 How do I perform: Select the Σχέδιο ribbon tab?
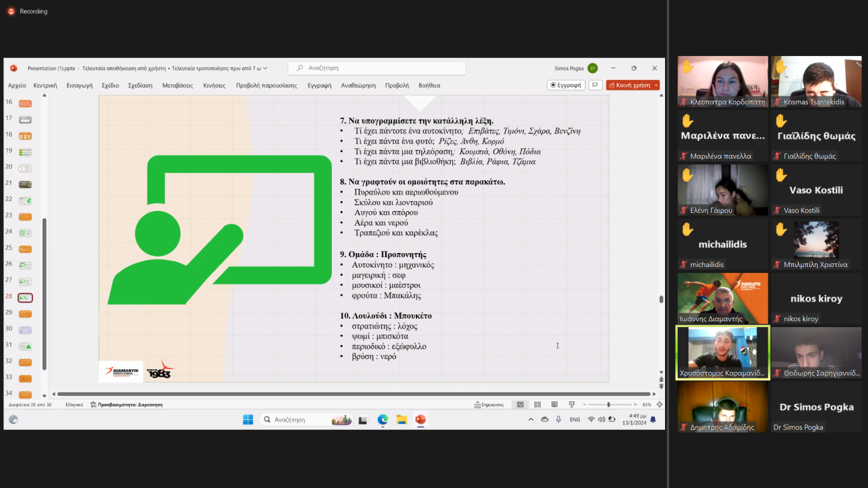coord(110,85)
